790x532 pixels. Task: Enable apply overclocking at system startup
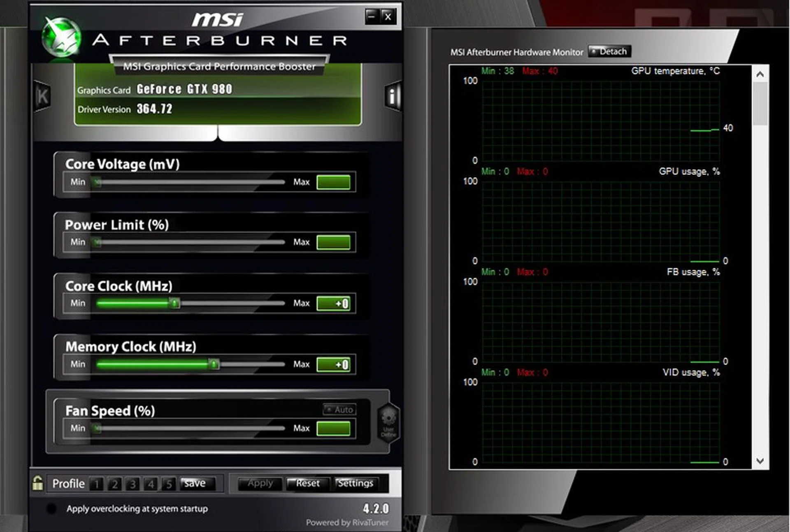tap(51, 509)
